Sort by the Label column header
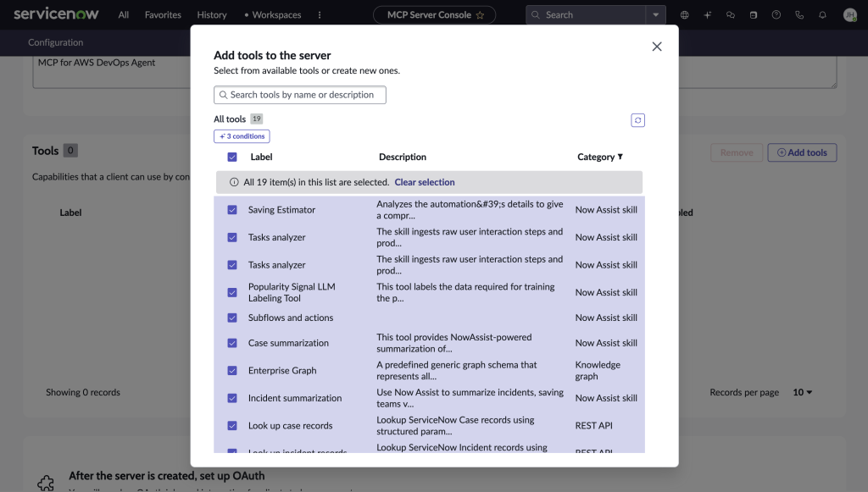The image size is (868, 492). (x=261, y=157)
